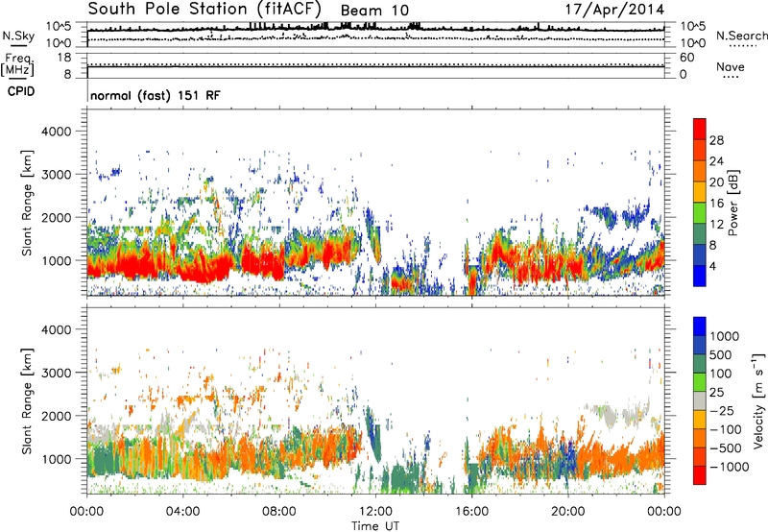Screen dimensions: 768x532
Task: Select the gray -25 to 25 Velocity color segment
Action: pyautogui.click(x=700, y=400)
